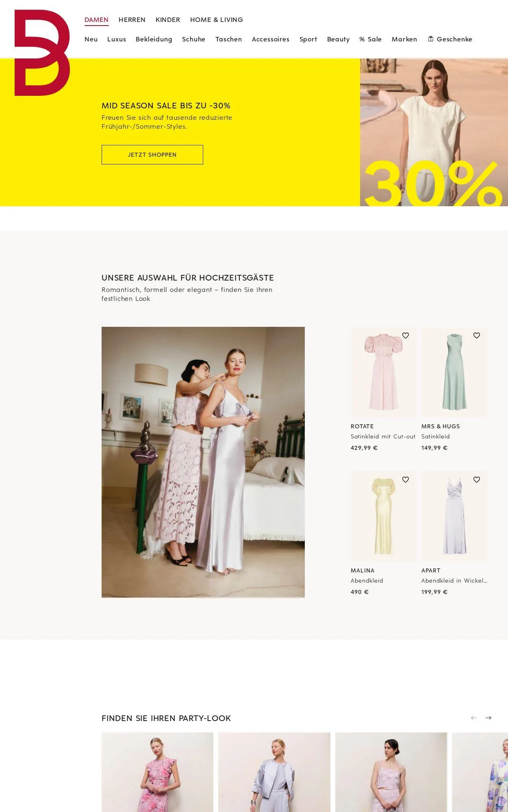Open the % Sale menu
Image resolution: width=508 pixels, height=812 pixels.
point(371,39)
